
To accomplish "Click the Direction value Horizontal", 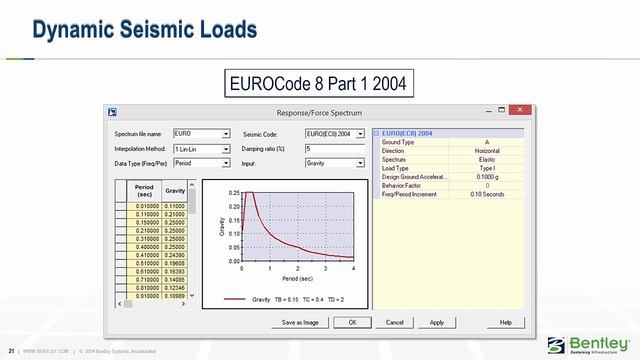I will coord(487,151).
